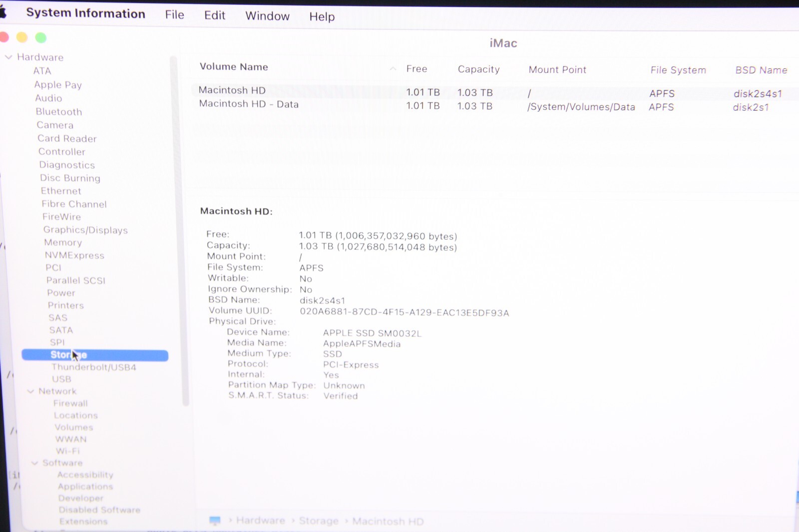Viewport: 799px width, 532px height.
Task: Select Extensions under Software
Action: (83, 522)
